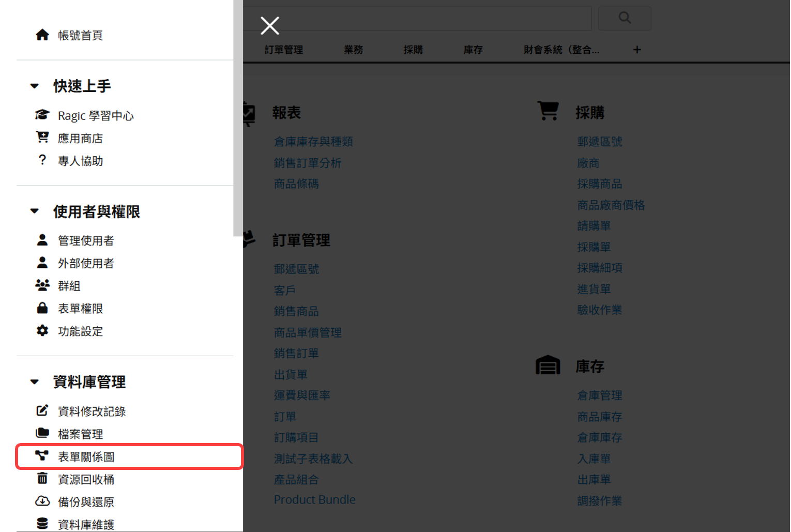
Task: Click the sidebar vertical scrollbar
Action: click(238, 118)
